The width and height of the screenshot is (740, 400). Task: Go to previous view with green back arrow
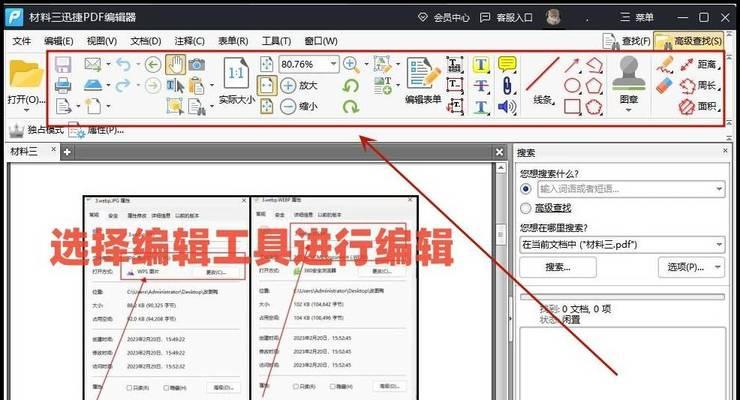tap(153, 64)
